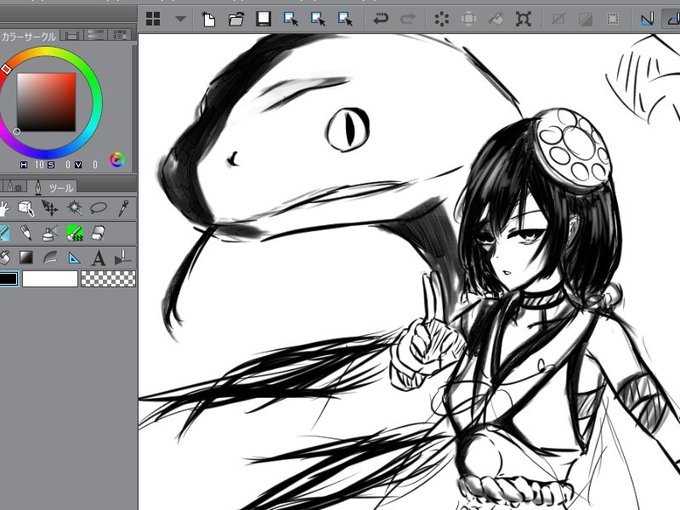Click the V brightness value field
This screenshot has height=510, width=680.
pyautogui.click(x=95, y=164)
